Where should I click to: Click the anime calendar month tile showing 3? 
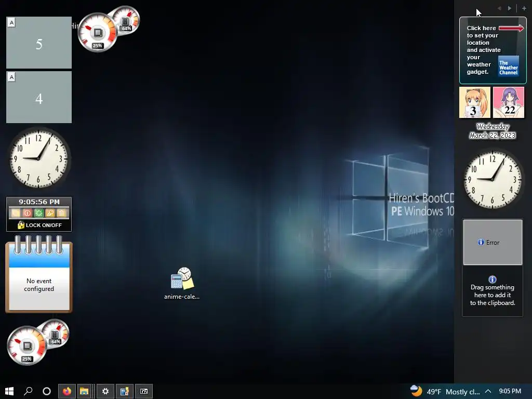475,102
